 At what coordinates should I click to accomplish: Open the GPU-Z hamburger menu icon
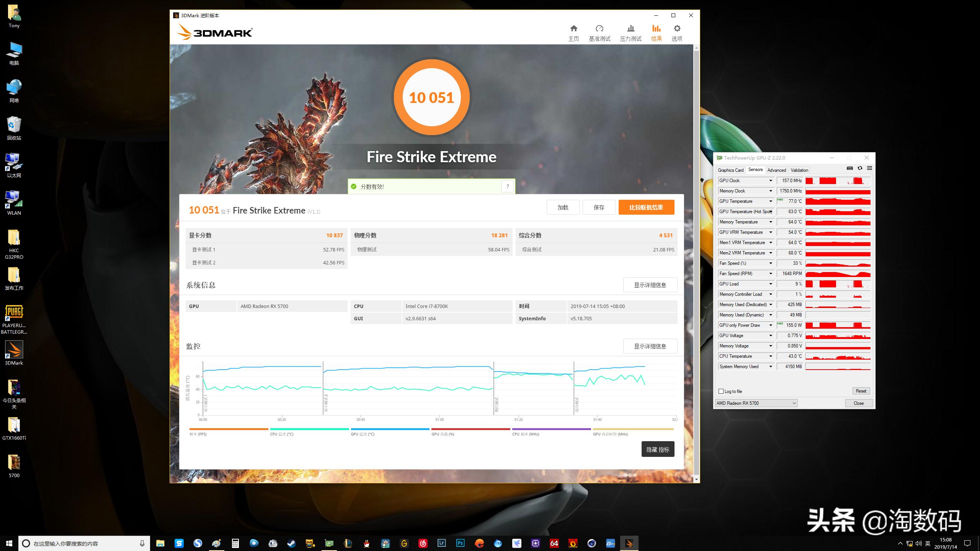point(869,168)
